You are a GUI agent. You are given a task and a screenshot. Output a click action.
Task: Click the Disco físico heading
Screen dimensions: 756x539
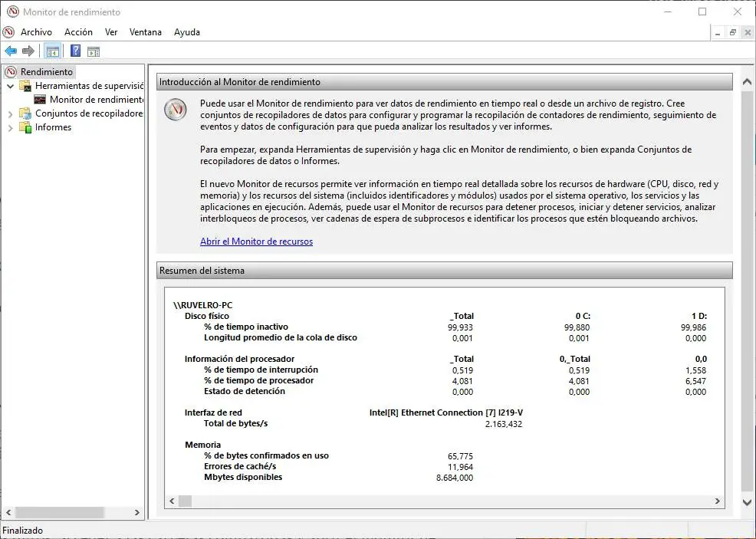(207, 316)
